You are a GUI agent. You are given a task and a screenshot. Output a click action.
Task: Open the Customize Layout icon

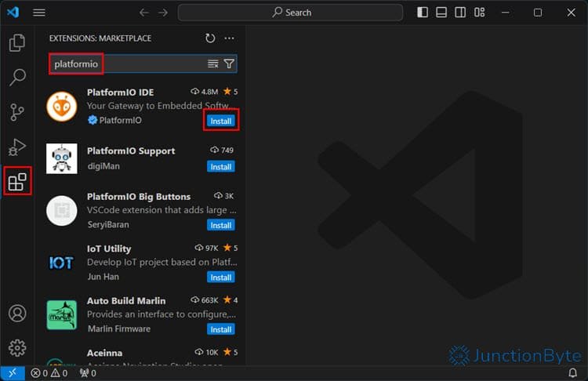coord(479,13)
